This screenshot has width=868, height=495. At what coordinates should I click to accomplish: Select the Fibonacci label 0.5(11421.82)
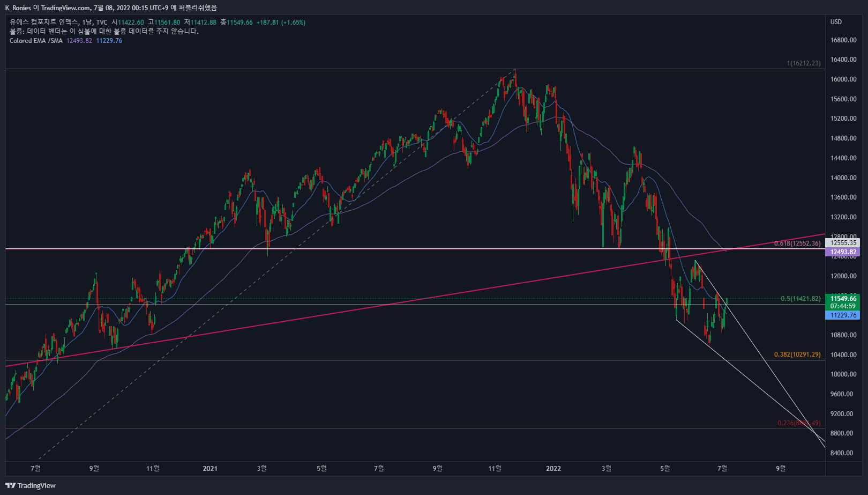800,299
